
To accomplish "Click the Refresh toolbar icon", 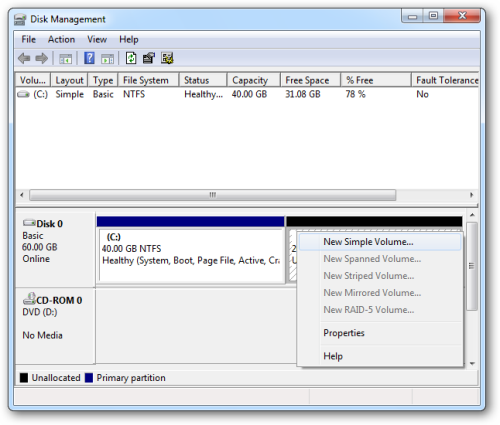I will [131, 58].
